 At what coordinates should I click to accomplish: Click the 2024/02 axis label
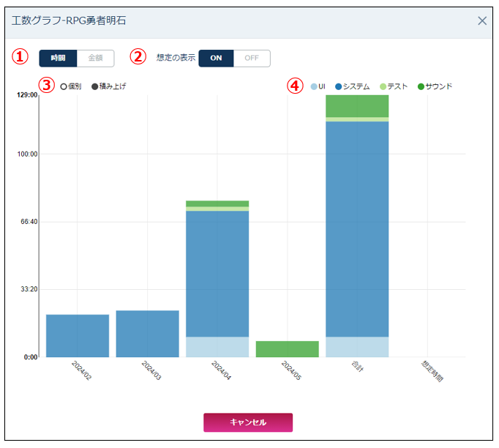point(82,370)
